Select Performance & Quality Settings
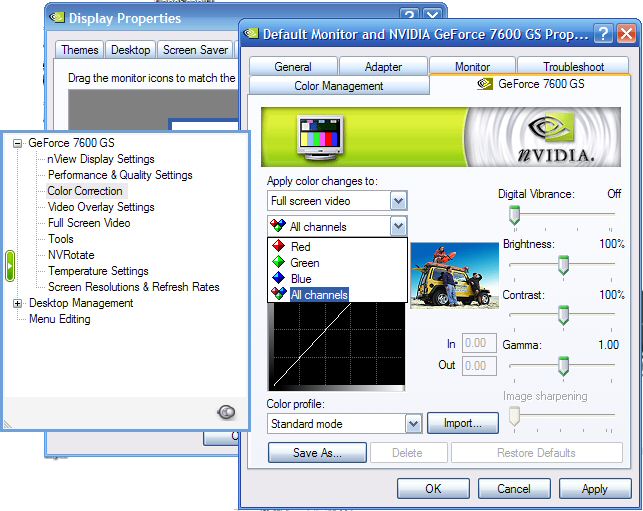 [120, 175]
